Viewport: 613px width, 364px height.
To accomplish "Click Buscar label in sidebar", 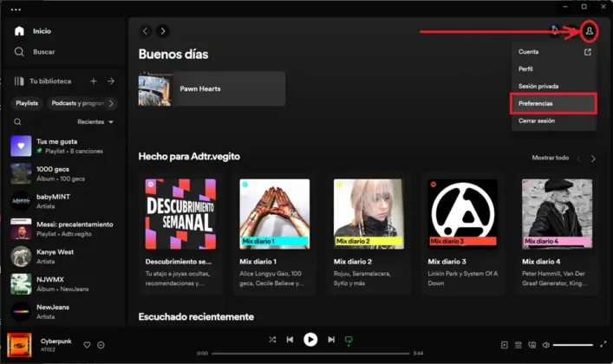I will 43,52.
